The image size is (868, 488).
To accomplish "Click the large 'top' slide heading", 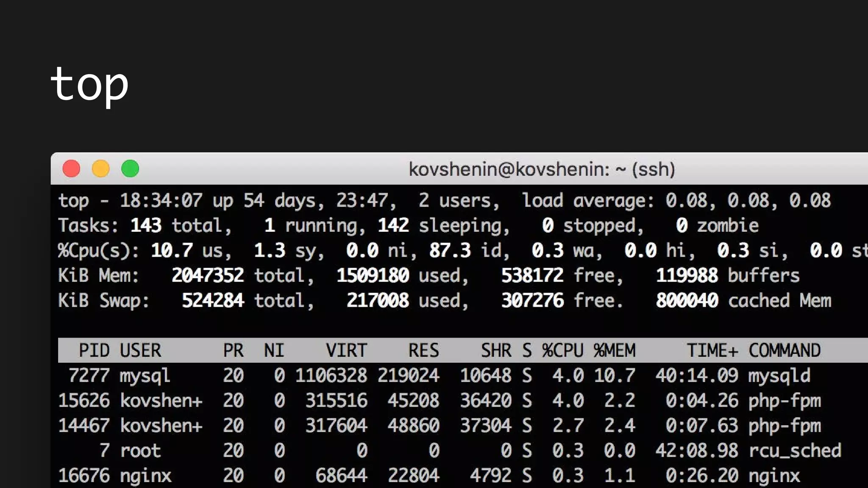I will coord(89,85).
